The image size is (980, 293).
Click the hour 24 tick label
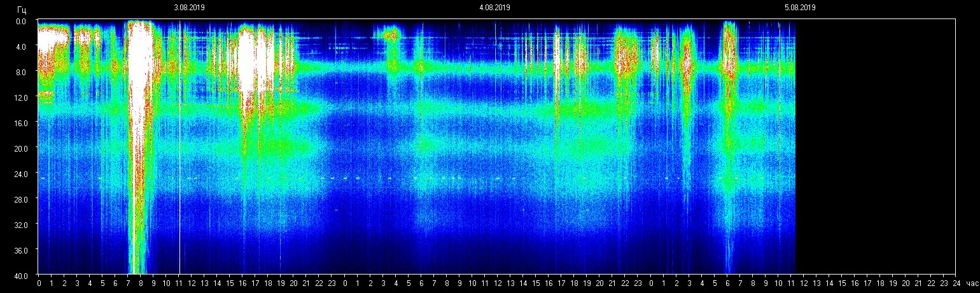(956, 283)
